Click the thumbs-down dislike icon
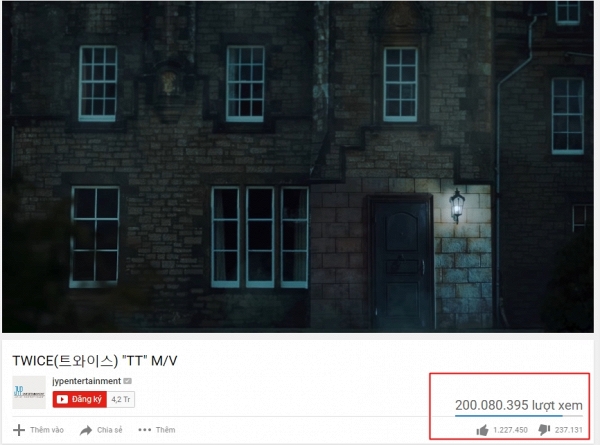This screenshot has height=445, width=600. pos(544,430)
